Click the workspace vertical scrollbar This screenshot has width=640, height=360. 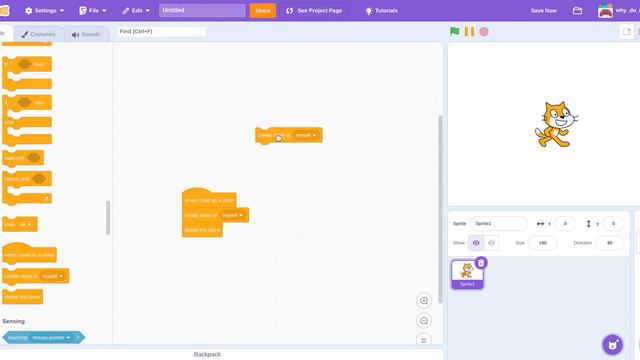[440, 209]
